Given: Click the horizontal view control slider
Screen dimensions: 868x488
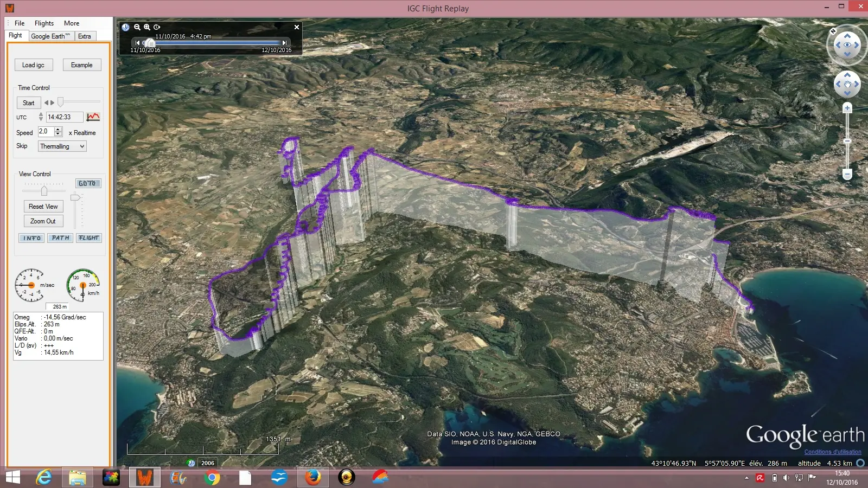Looking at the screenshot, I should 44,190.
